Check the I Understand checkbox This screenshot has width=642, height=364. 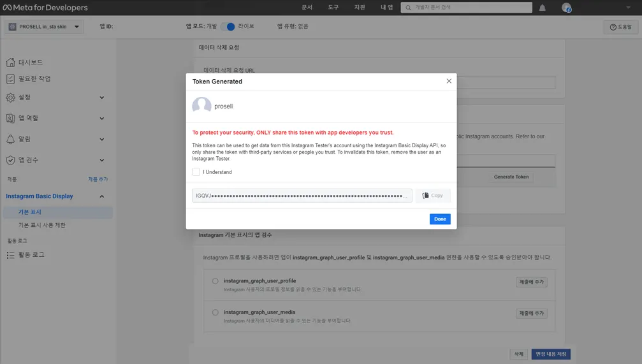[196, 172]
